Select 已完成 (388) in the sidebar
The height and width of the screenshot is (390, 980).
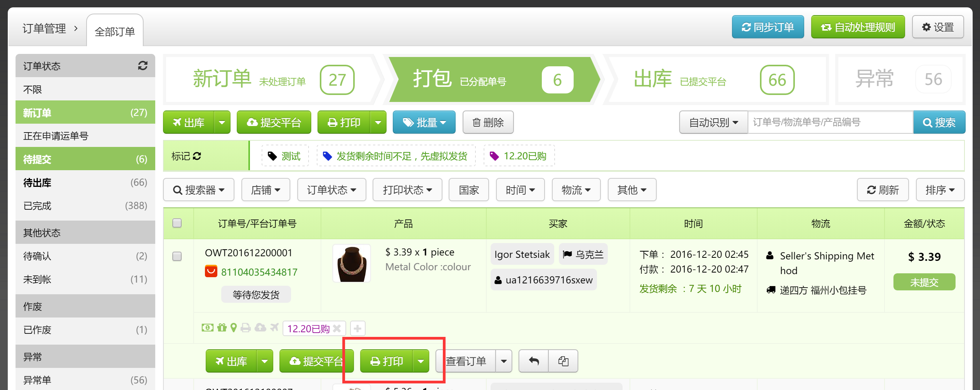[85, 205]
